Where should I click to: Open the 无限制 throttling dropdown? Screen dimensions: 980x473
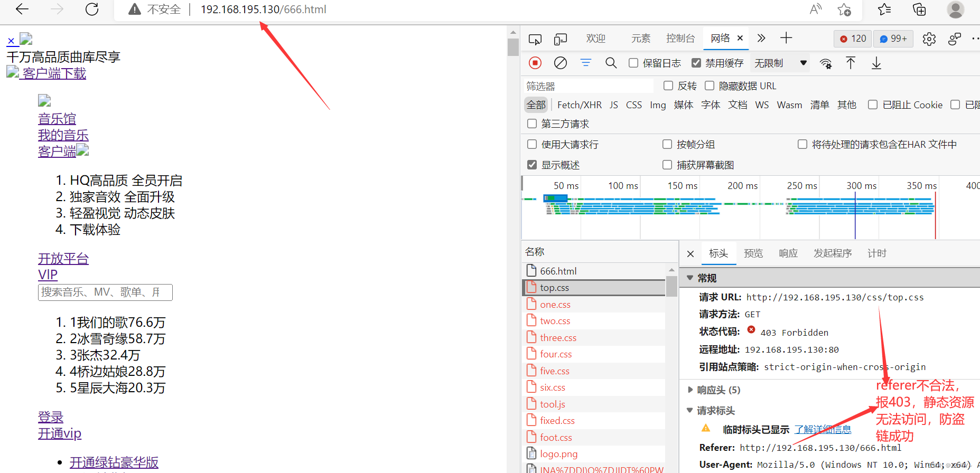(780, 63)
